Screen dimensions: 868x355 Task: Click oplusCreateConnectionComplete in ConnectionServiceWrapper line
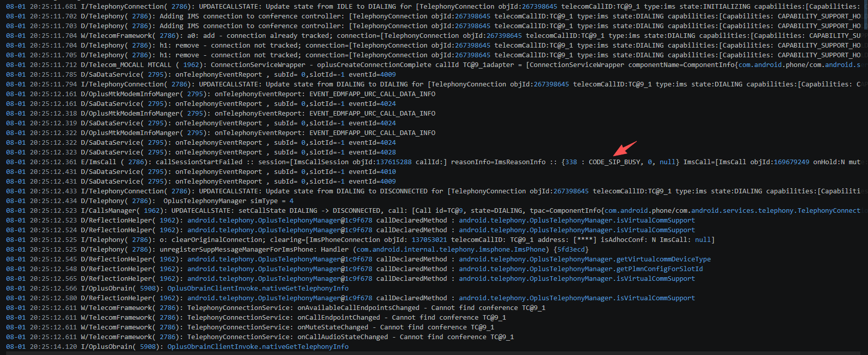point(374,65)
